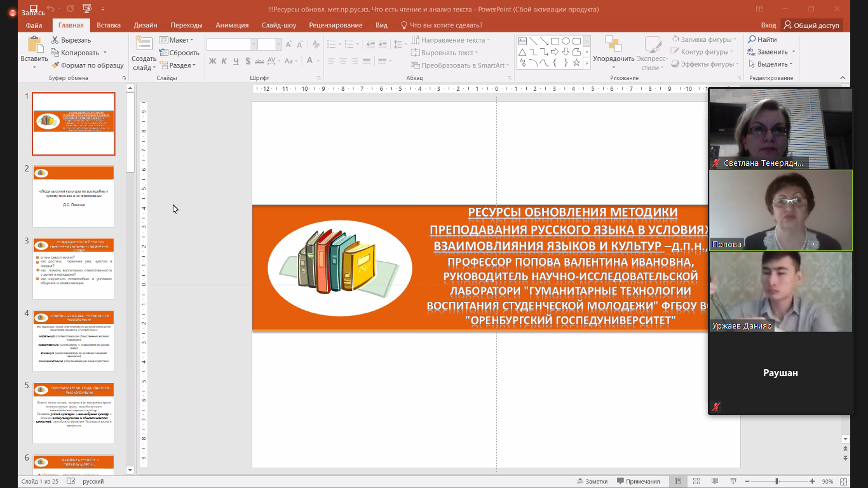
Task: Click the Format Painter (Формат по образцу) icon
Action: coord(56,65)
